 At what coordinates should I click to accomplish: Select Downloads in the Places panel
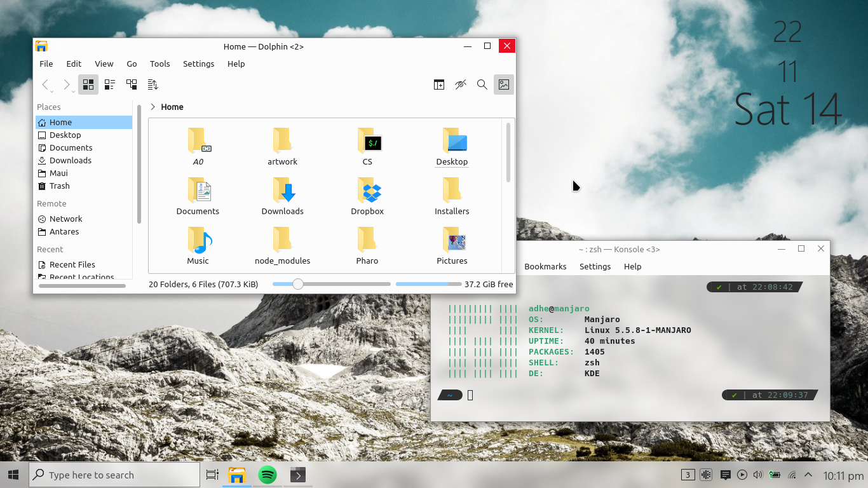tap(84, 160)
